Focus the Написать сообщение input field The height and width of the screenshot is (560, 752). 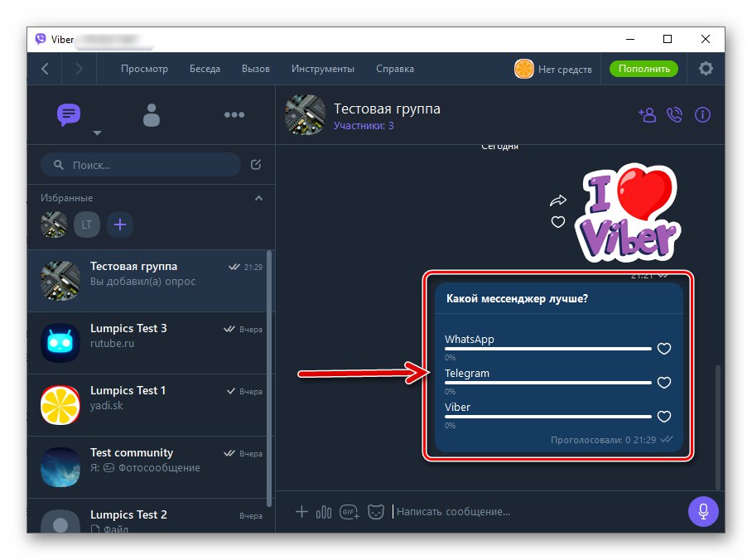point(537,511)
